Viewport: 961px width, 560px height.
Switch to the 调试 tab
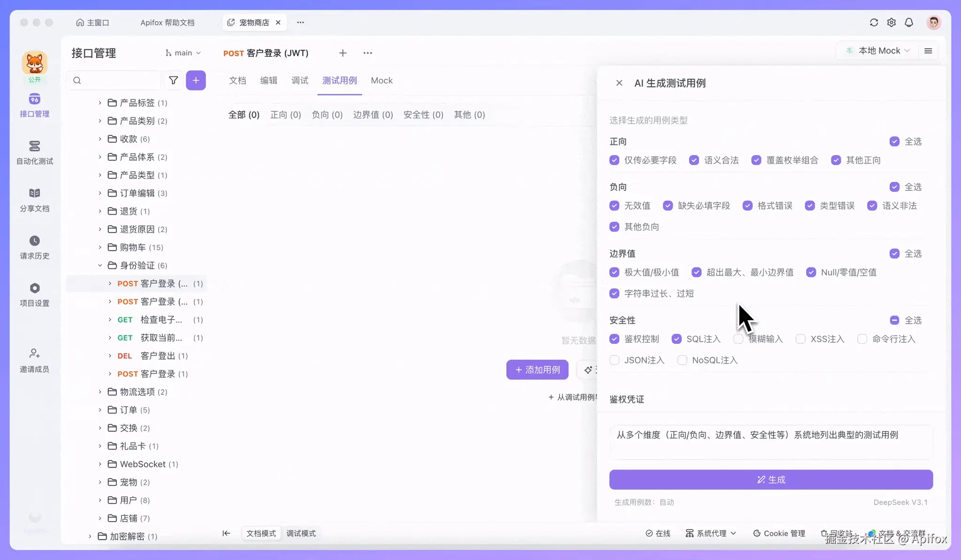coord(300,81)
